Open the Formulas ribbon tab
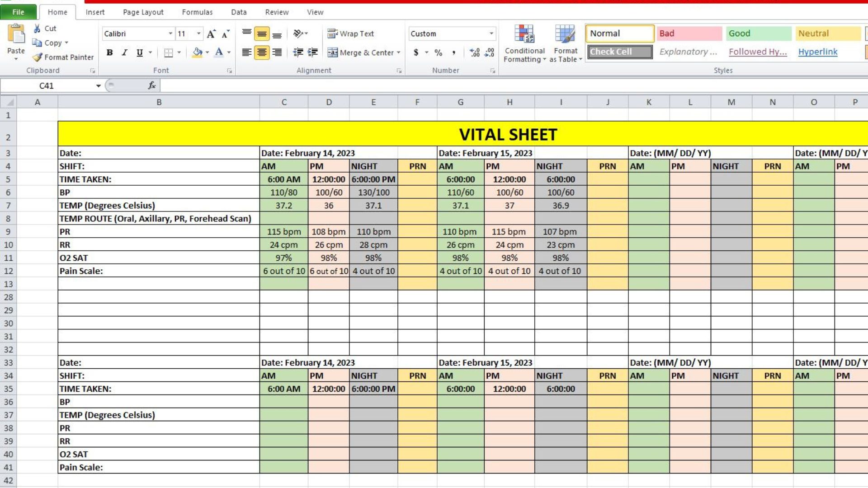 [x=197, y=12]
